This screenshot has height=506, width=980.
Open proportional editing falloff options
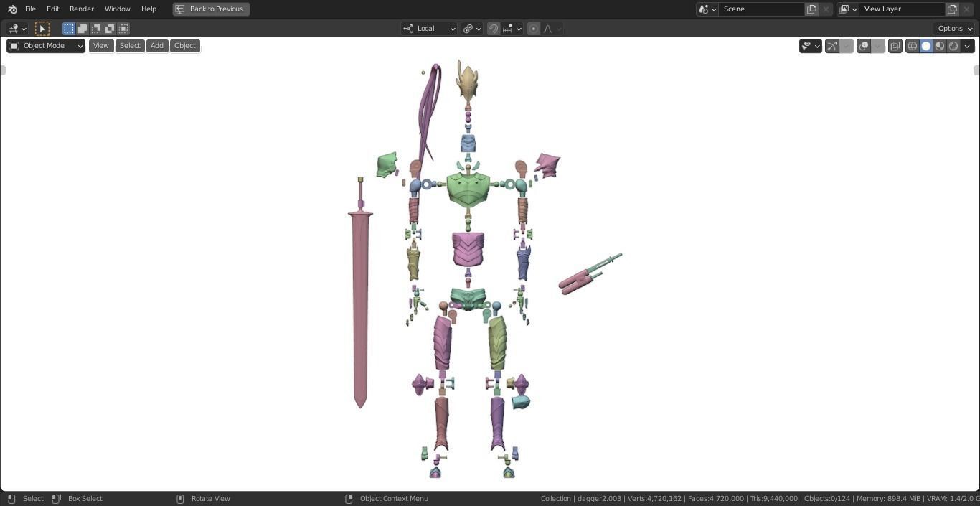coord(552,29)
